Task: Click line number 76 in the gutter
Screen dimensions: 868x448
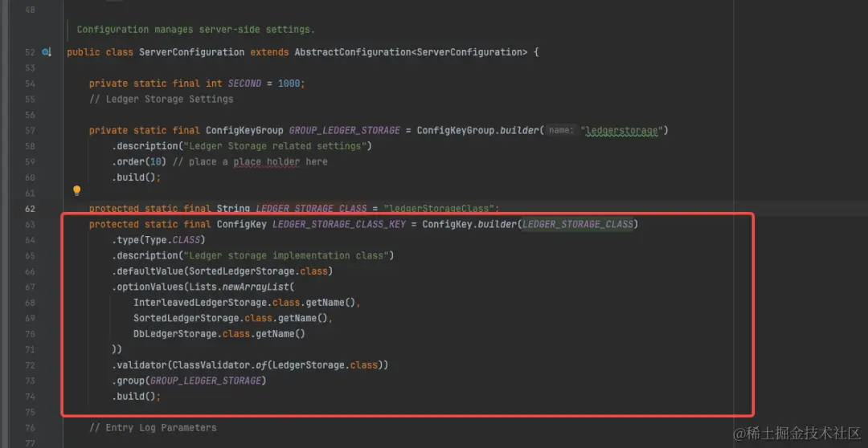Action: coord(30,428)
